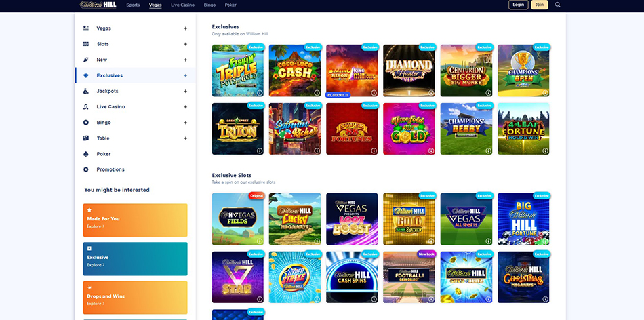Open info icon on Champions Open

(x=546, y=93)
